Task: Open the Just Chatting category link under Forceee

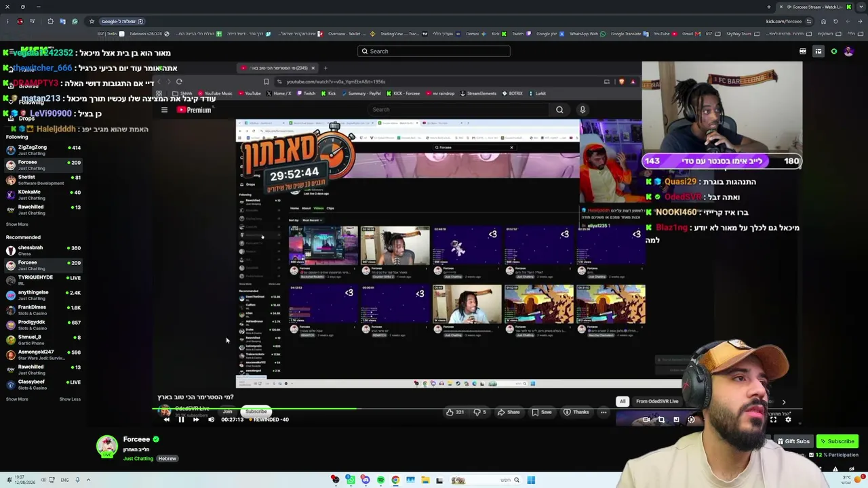Action: click(x=138, y=459)
